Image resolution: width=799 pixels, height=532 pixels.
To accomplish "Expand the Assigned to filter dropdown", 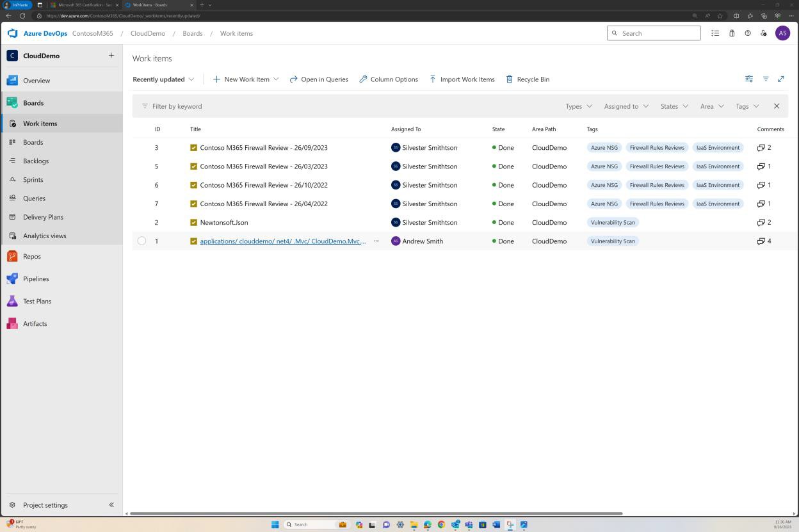I will tap(624, 106).
